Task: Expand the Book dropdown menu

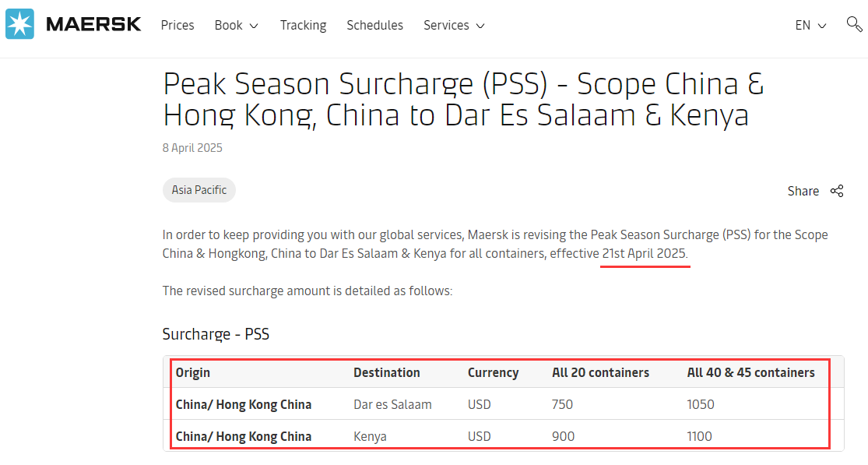Action: coord(236,26)
